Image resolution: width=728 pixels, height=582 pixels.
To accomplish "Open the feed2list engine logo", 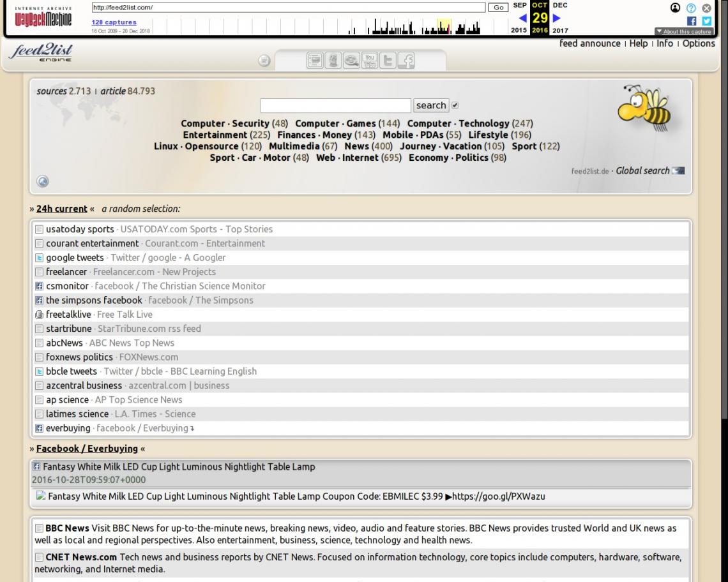I will pos(42,52).
